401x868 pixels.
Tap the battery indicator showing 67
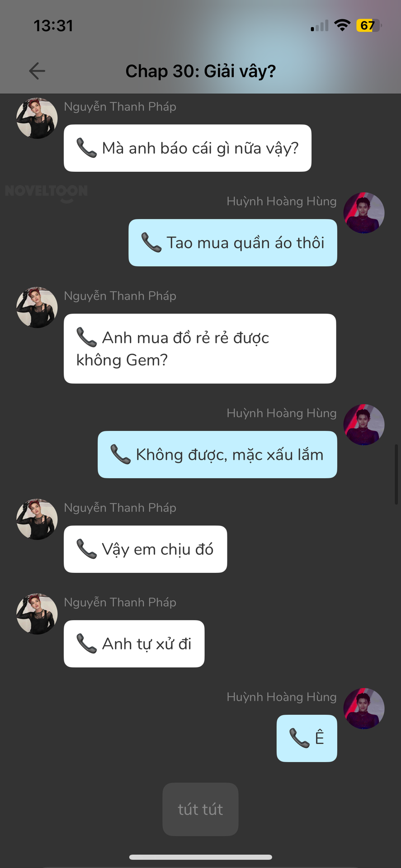click(369, 25)
